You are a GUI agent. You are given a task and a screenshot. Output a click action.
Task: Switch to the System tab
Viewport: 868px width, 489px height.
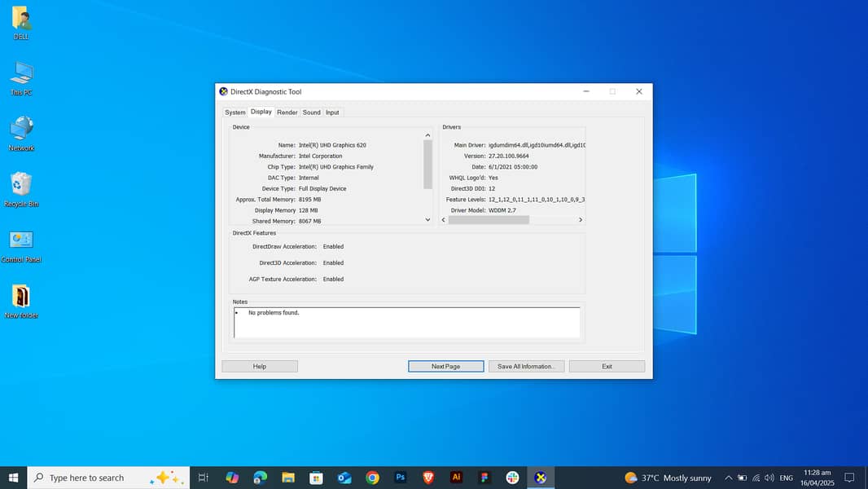235,112
